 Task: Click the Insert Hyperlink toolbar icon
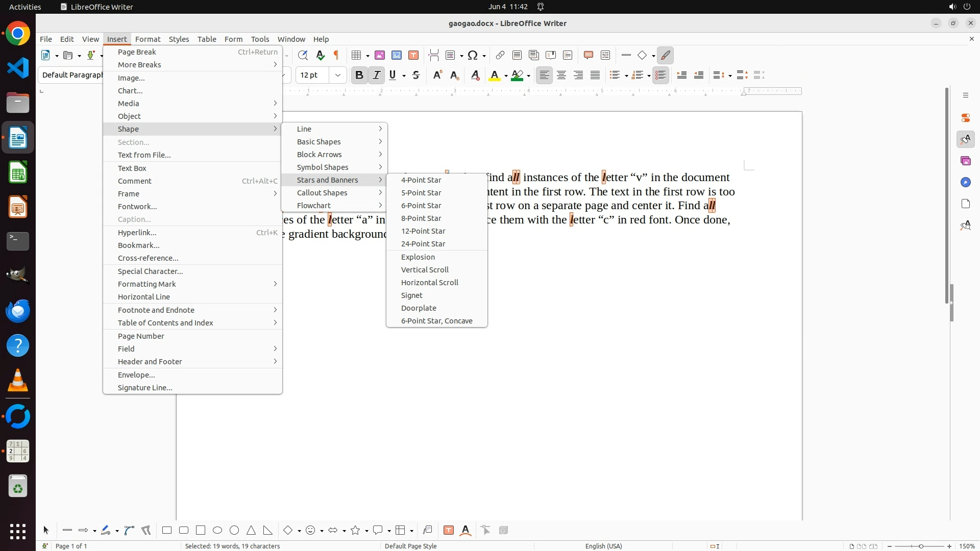pyautogui.click(x=500, y=55)
